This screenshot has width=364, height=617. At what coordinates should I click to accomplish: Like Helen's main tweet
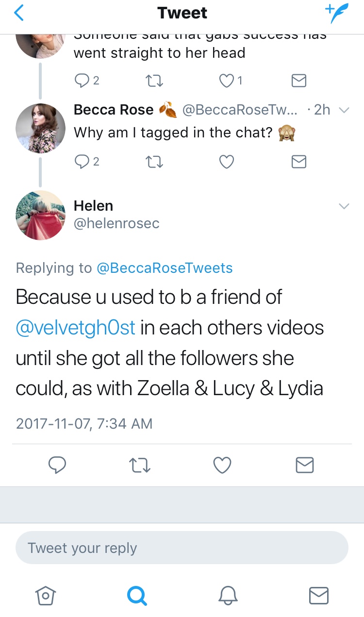click(x=222, y=466)
